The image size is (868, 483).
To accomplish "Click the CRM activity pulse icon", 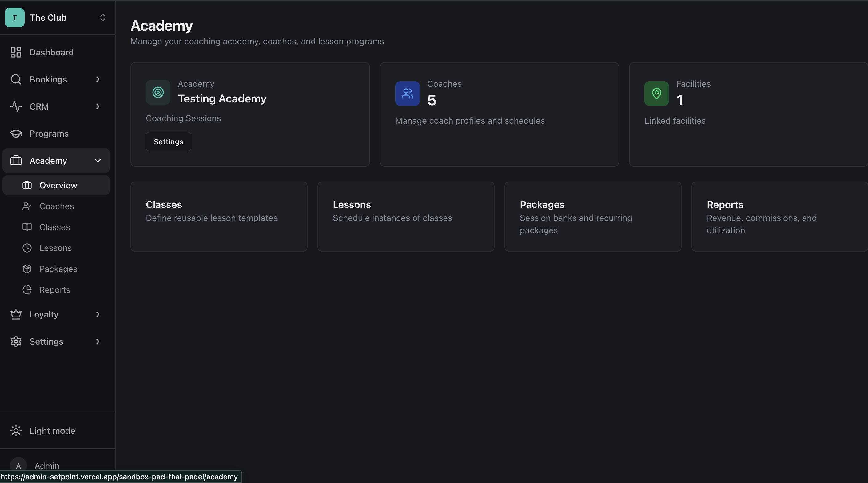I will coord(16,106).
